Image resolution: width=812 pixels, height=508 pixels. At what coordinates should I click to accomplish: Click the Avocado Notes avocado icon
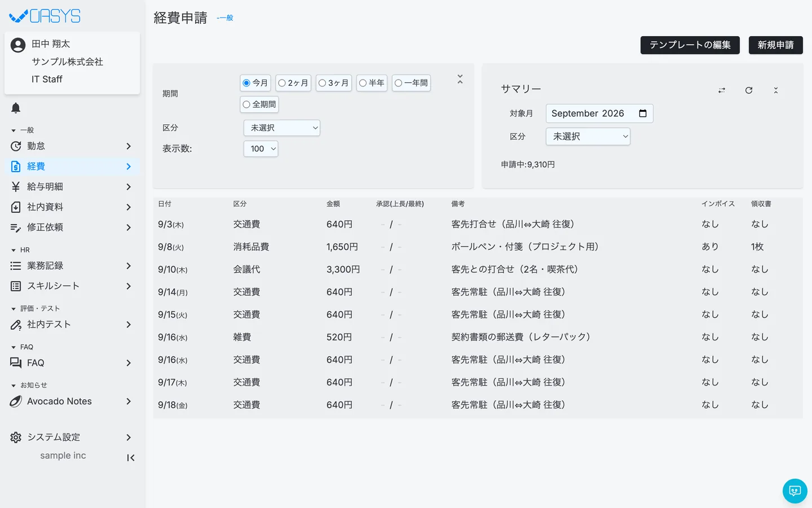[16, 401]
